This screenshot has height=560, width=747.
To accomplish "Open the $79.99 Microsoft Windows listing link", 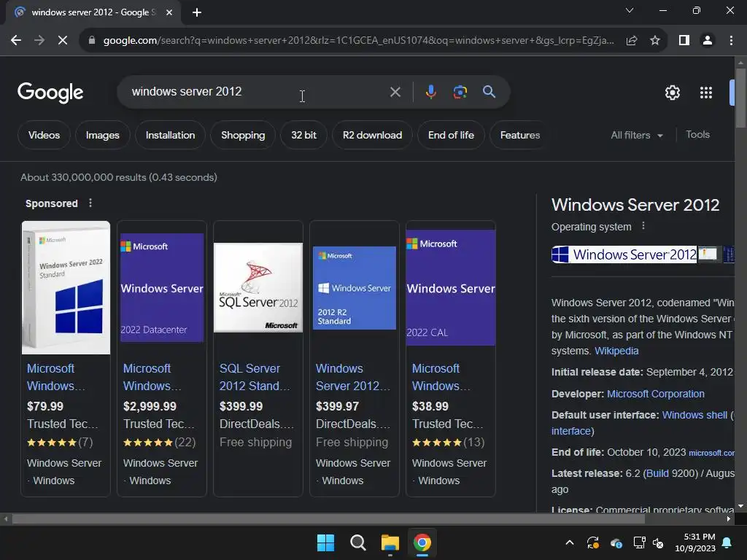I will (56, 377).
